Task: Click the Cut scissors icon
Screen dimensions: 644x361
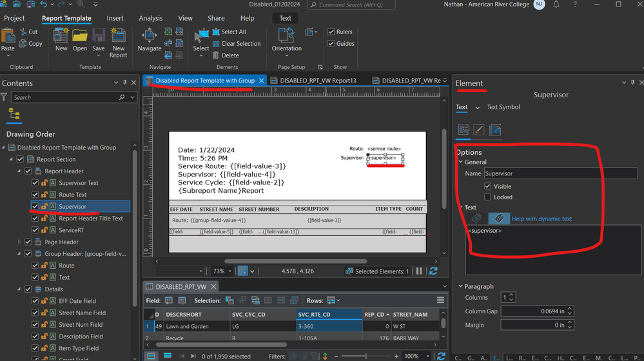Action: (x=23, y=32)
